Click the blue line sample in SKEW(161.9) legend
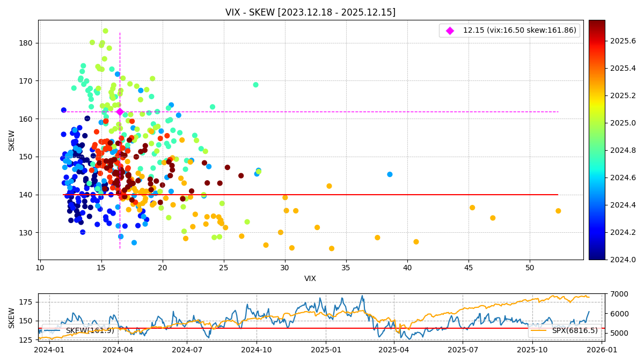Viewport: 644px width, 362px height. tap(53, 330)
